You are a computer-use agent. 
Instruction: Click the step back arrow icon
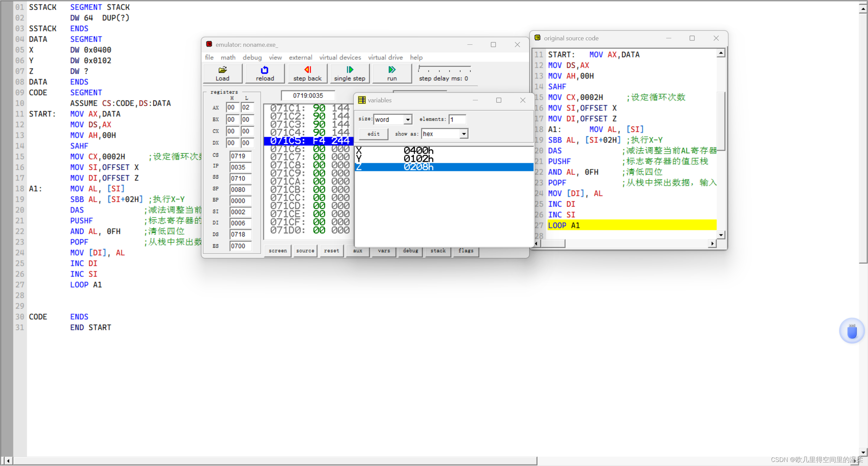(308, 70)
